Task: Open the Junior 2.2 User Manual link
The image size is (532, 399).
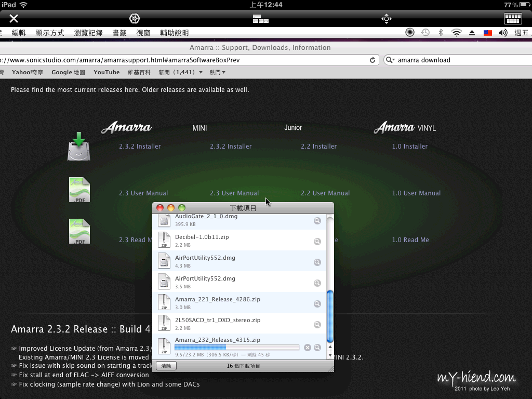Action: pos(325,193)
